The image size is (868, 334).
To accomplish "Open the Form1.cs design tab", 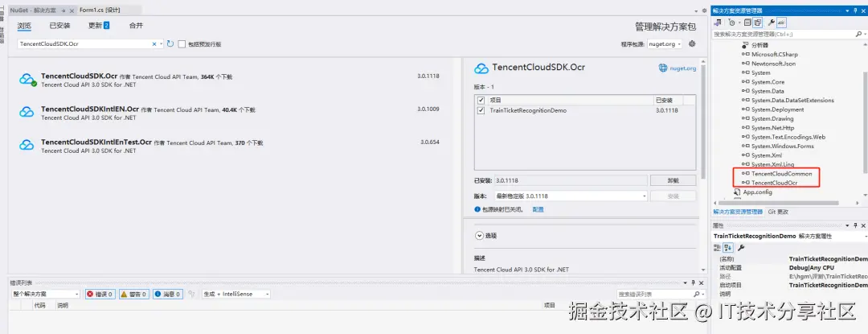I will [x=100, y=10].
